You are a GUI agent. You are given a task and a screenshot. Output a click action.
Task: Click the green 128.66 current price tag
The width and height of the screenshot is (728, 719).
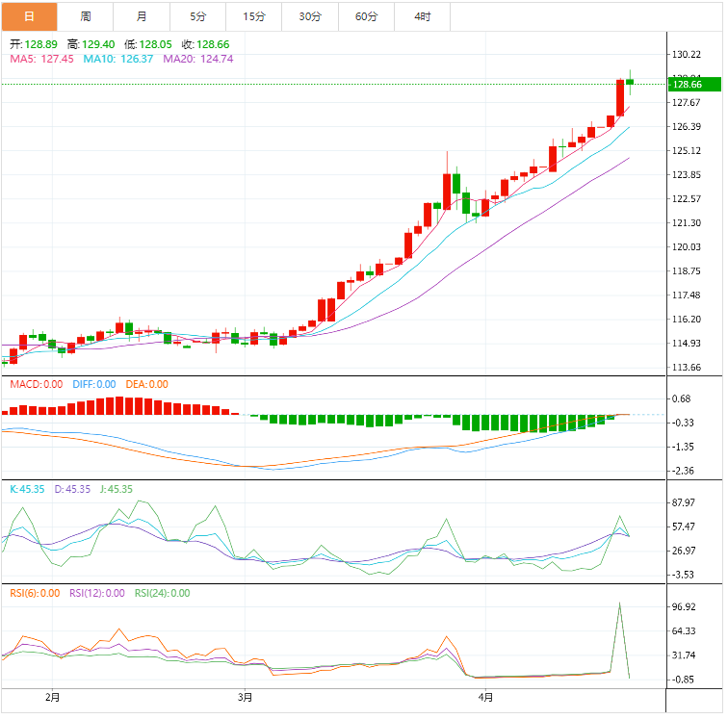tap(689, 85)
